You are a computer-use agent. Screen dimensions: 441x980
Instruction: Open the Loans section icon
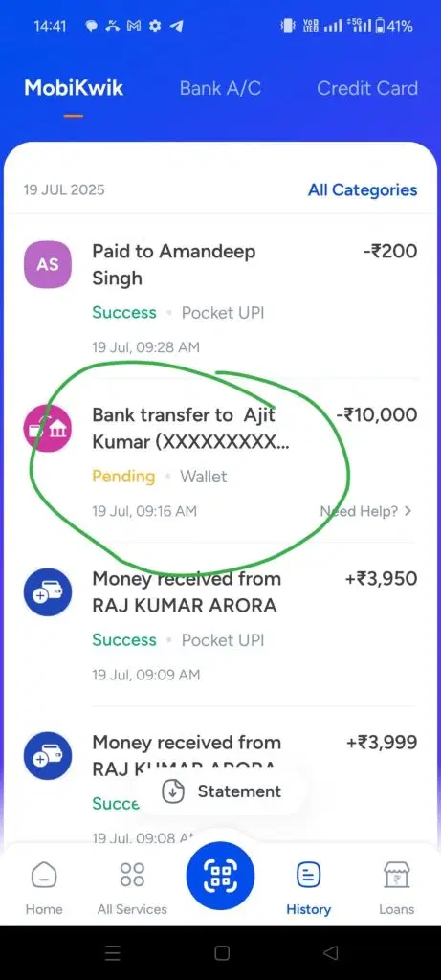click(397, 875)
